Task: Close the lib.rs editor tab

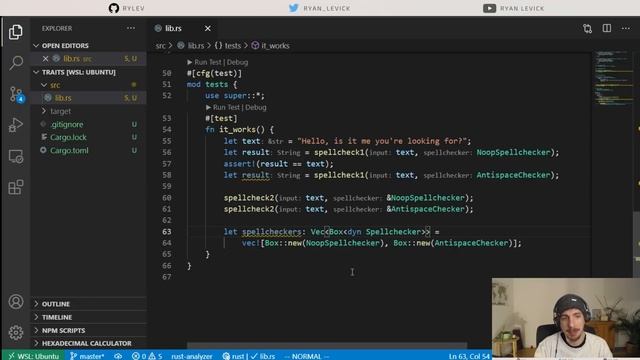Action: click(x=208, y=28)
